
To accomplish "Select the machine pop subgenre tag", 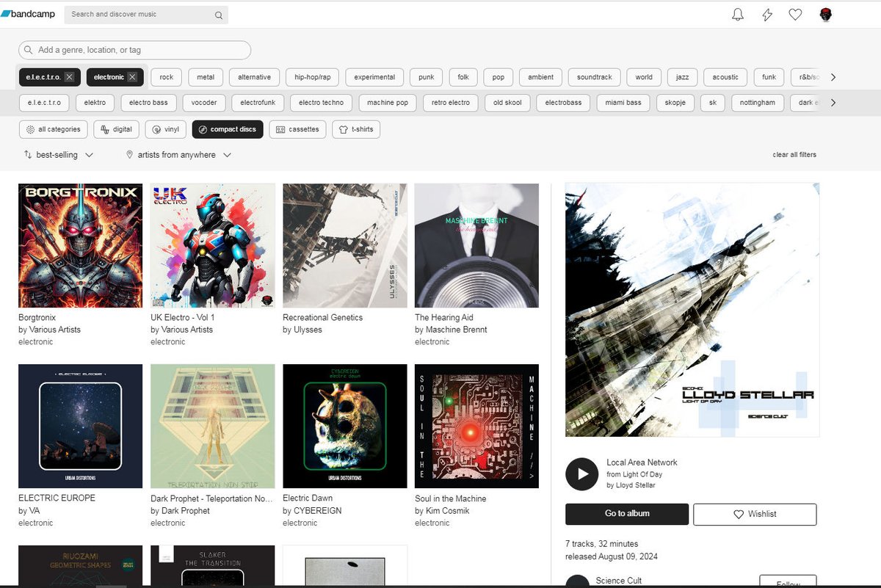I will point(388,103).
